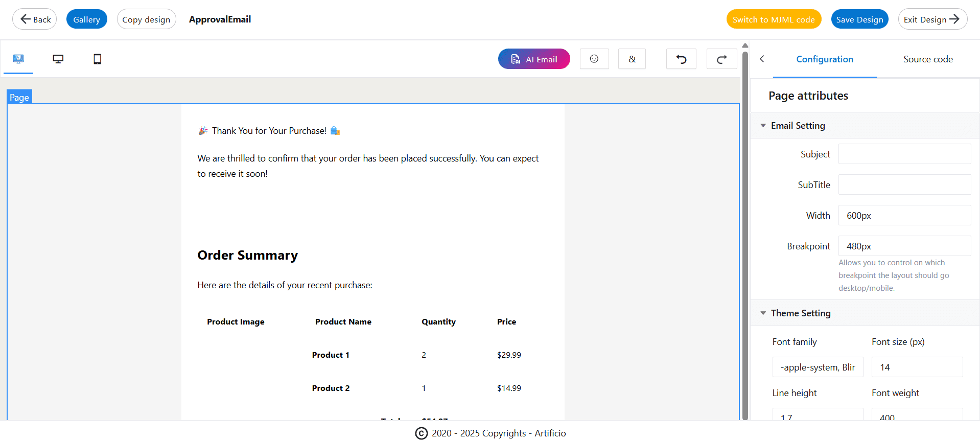Click Switch to MJML code button
Image resolution: width=980 pixels, height=440 pixels.
tap(773, 19)
